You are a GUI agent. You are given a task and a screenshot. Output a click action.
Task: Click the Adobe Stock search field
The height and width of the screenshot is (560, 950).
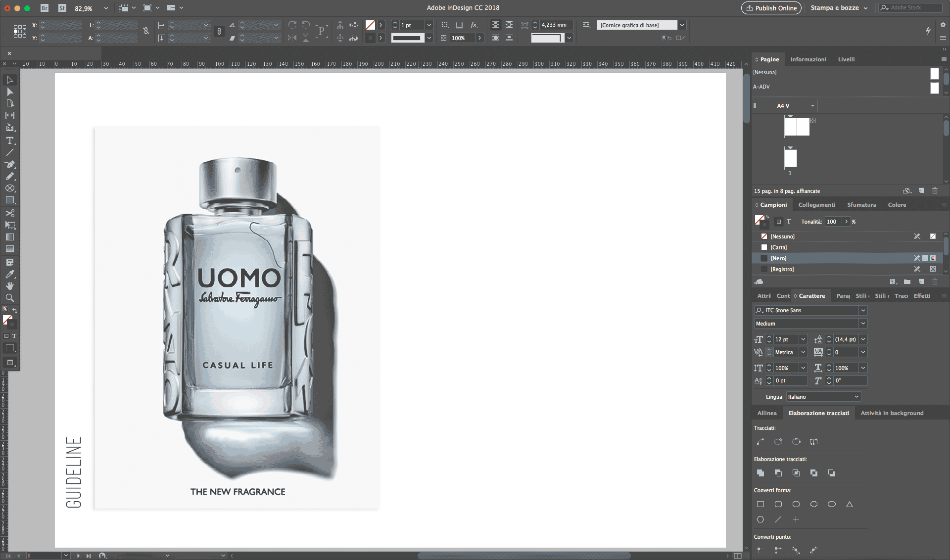[910, 8]
